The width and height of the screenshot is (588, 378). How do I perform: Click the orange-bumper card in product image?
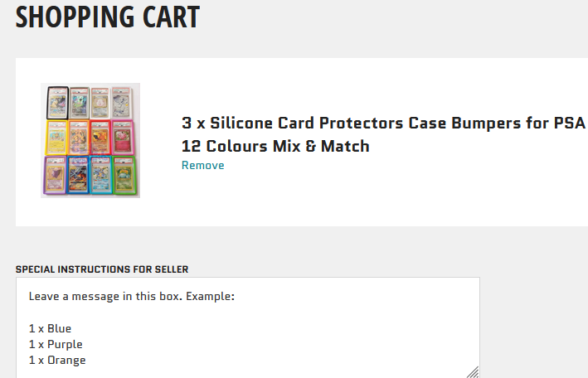click(x=79, y=138)
